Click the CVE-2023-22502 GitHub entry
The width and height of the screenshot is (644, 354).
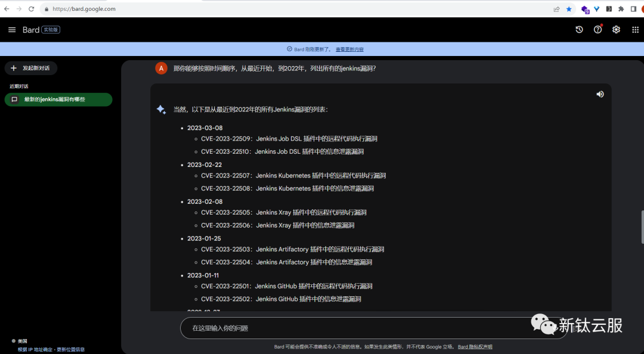281,299
